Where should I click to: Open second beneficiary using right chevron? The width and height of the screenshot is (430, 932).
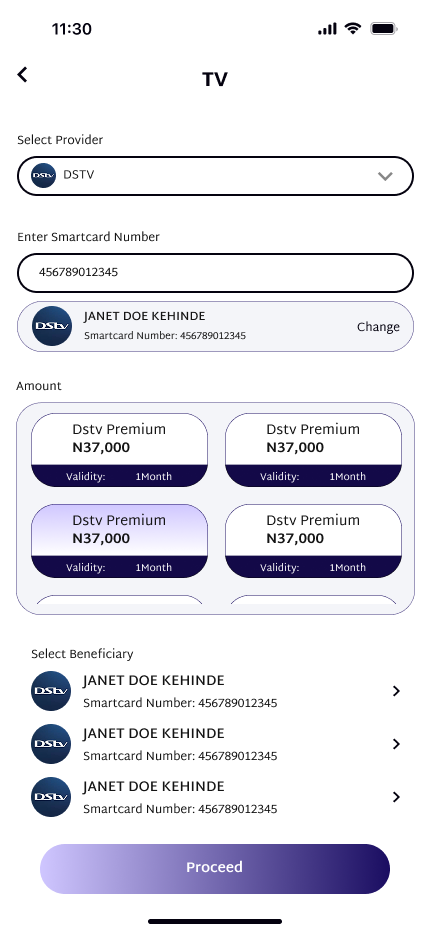396,744
